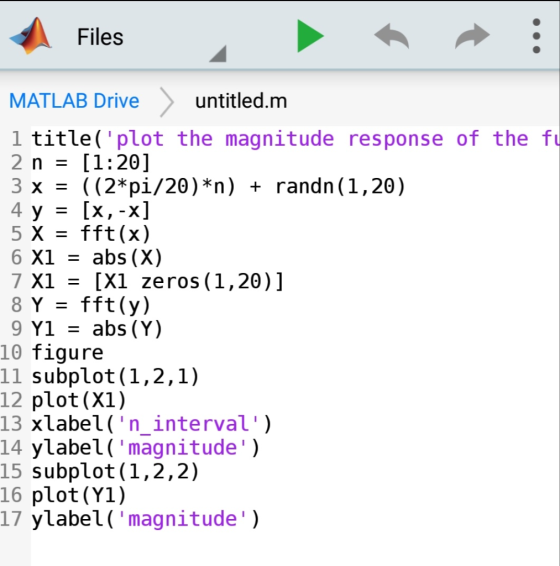Screen dimensions: 560x566
Task: Run the script with green play button
Action: [x=310, y=36]
